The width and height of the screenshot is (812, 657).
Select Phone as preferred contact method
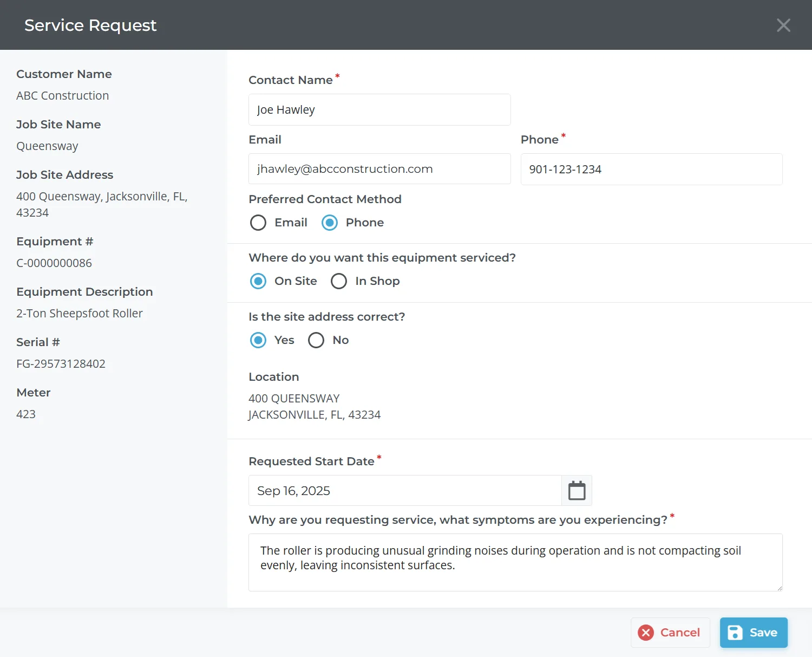click(330, 223)
